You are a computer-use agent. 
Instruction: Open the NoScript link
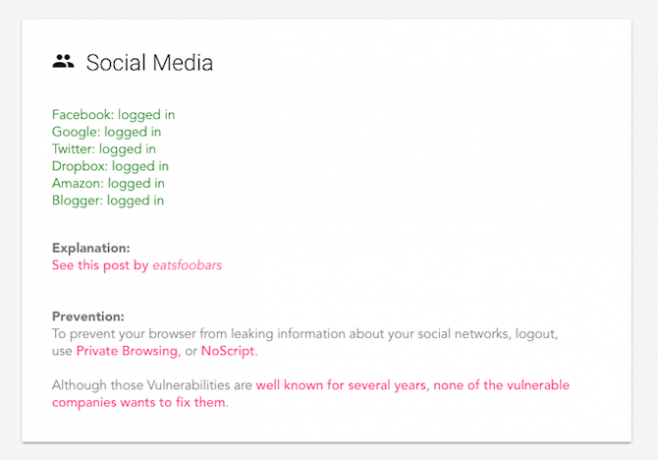tap(228, 351)
